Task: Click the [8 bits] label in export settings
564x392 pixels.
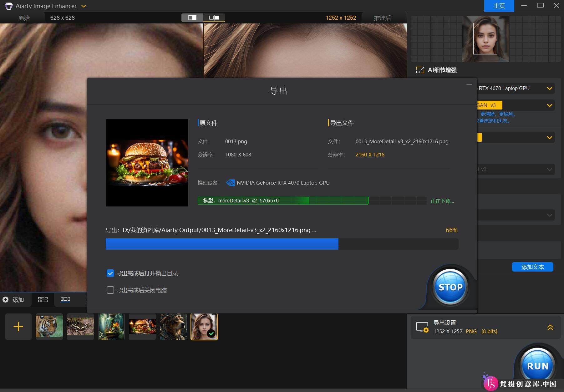Action: pos(489,331)
